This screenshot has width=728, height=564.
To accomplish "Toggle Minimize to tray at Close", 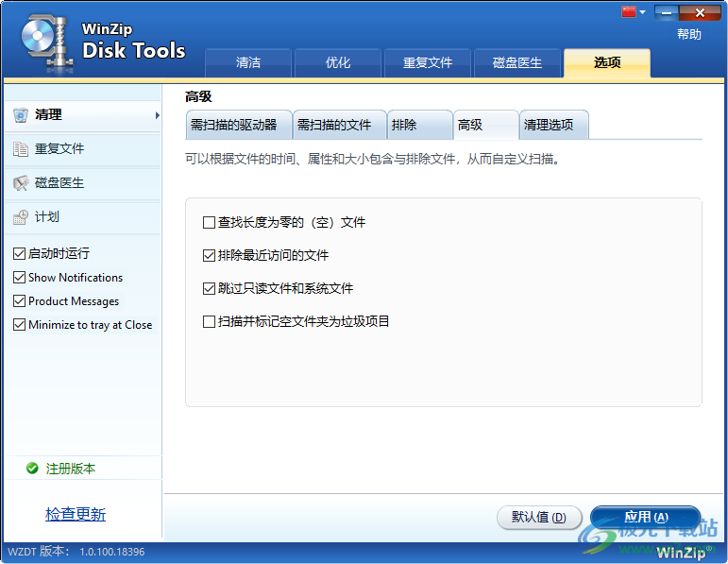I will 19,325.
